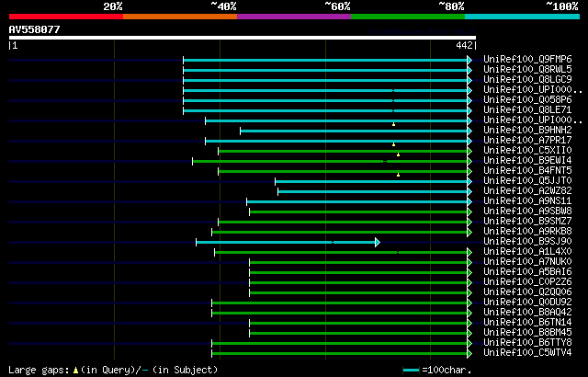Click the purple ~60% identity legend segment
588x377 pixels.
[294, 17]
